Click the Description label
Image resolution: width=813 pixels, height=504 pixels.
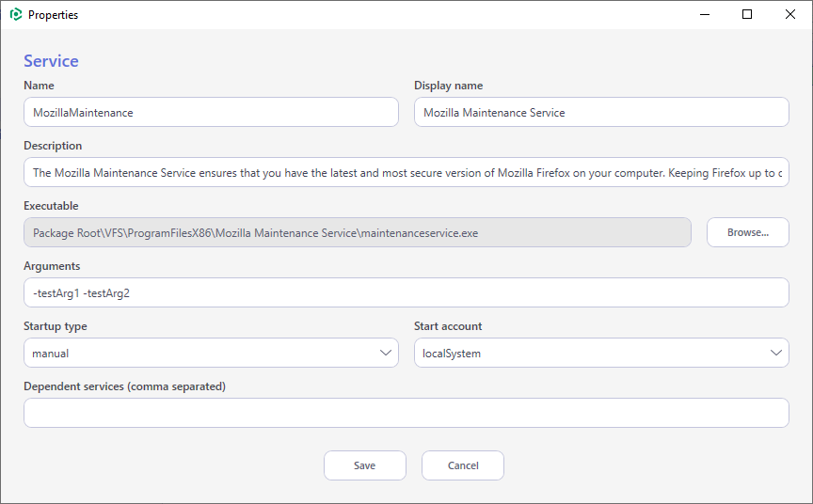pyautogui.click(x=53, y=146)
